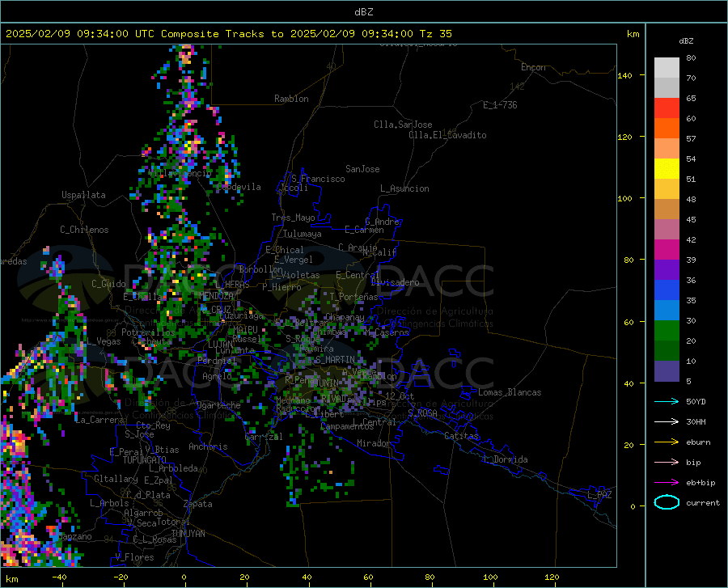The width and height of the screenshot is (728, 588).
Task: Click the 'Catitas' map label
Action: [461, 436]
